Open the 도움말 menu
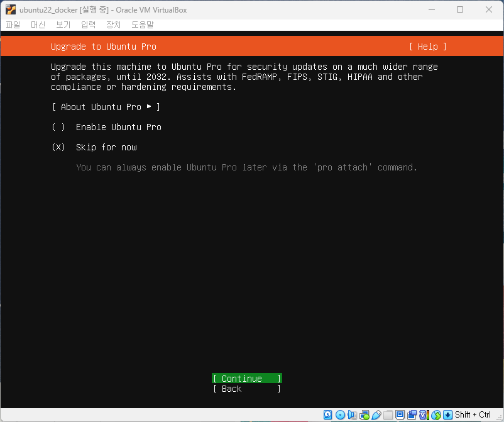The image size is (504, 422). pyautogui.click(x=143, y=25)
